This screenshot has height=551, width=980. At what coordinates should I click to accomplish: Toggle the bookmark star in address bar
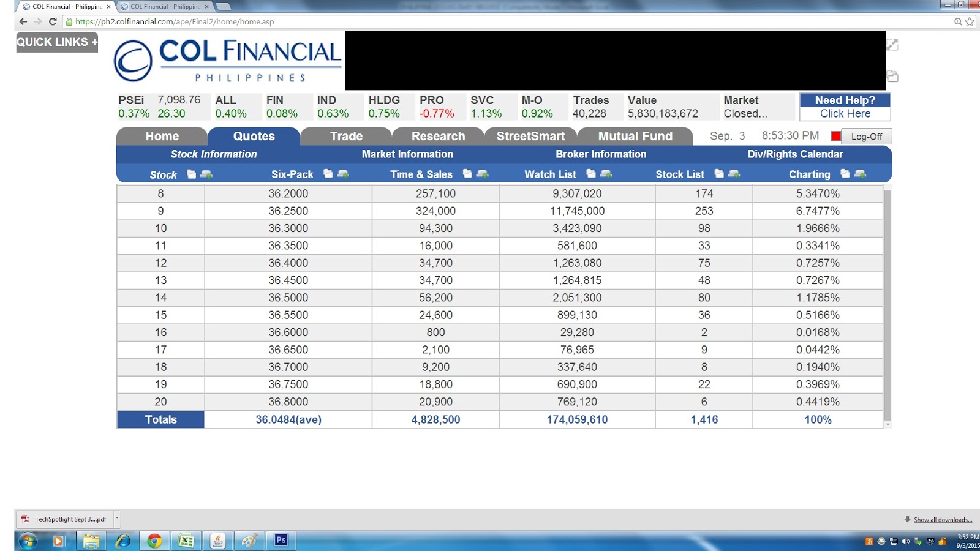tap(969, 21)
